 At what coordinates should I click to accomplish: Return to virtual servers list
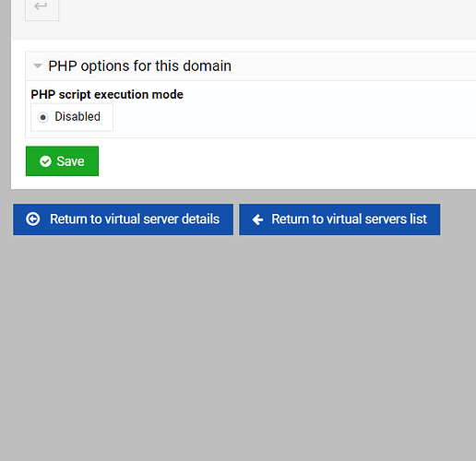pyautogui.click(x=339, y=219)
